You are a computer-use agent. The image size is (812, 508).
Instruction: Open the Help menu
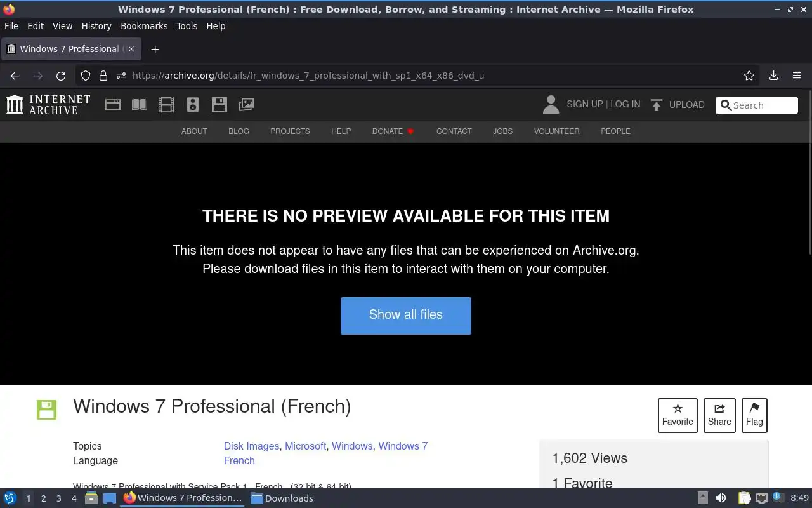(216, 26)
